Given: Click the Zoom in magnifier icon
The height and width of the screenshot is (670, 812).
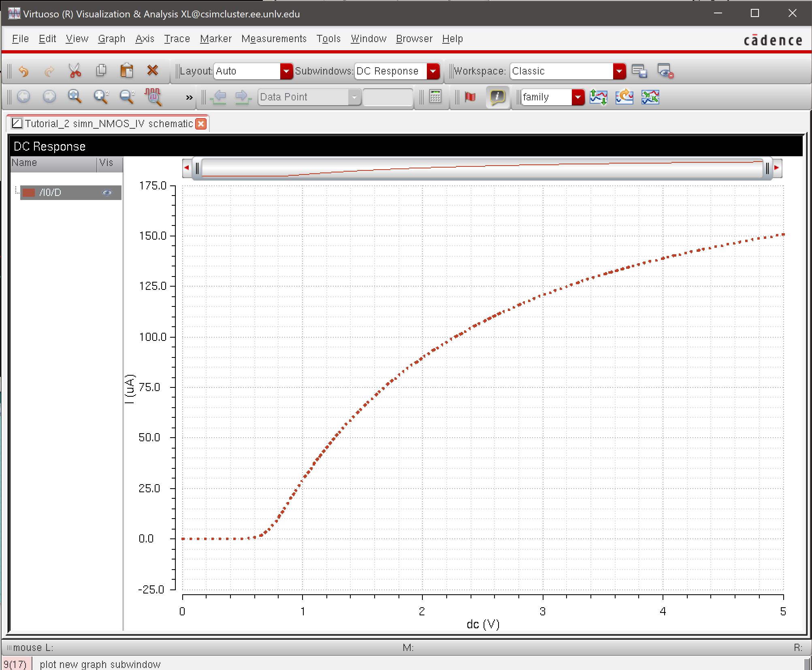Looking at the screenshot, I should [x=101, y=96].
